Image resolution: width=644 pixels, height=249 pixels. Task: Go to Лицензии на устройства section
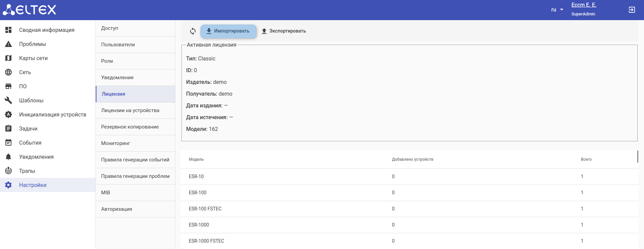click(130, 110)
